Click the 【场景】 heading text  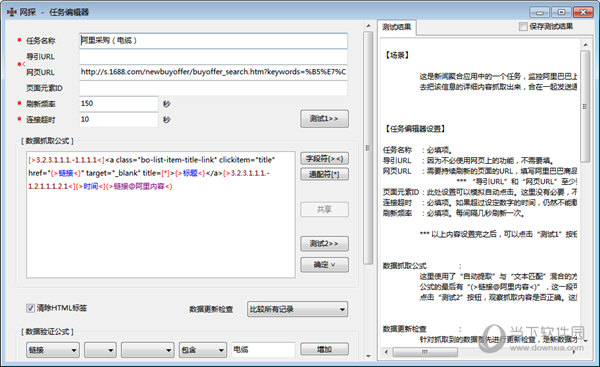[x=397, y=55]
